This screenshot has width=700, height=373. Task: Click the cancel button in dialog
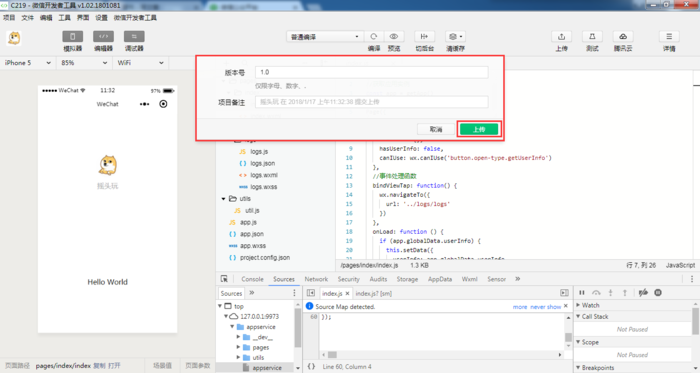click(436, 129)
